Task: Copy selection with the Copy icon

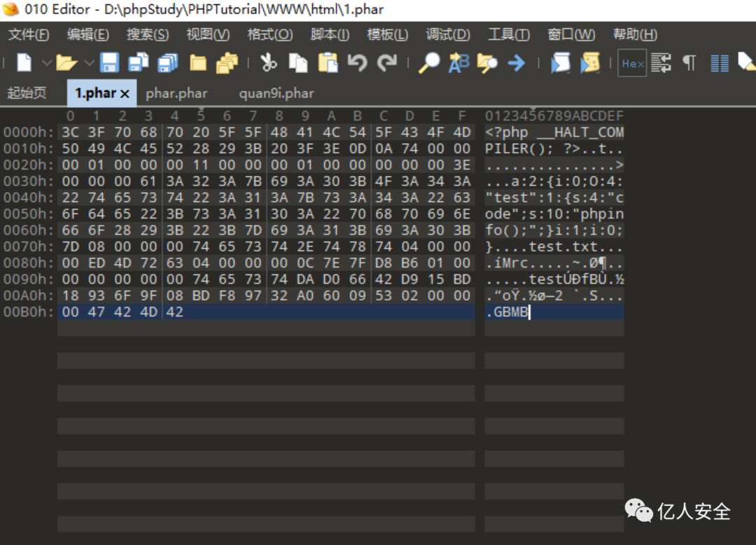Action: pos(298,63)
